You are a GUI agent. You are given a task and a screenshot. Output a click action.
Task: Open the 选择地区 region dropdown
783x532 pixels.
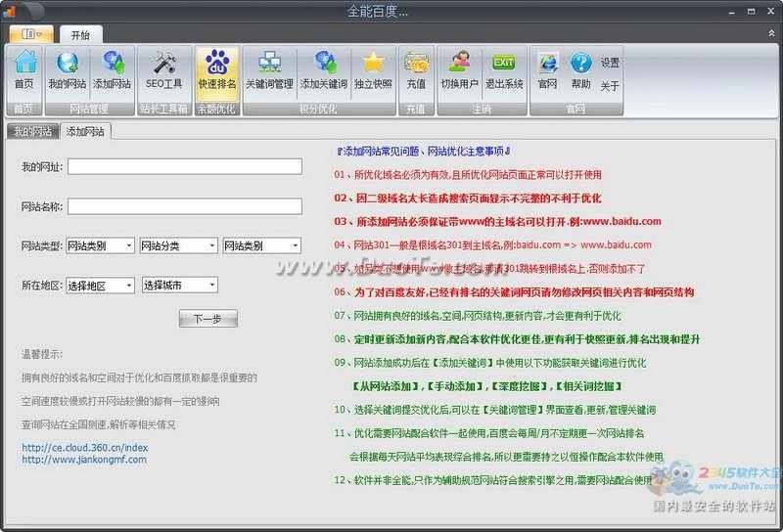click(x=101, y=286)
